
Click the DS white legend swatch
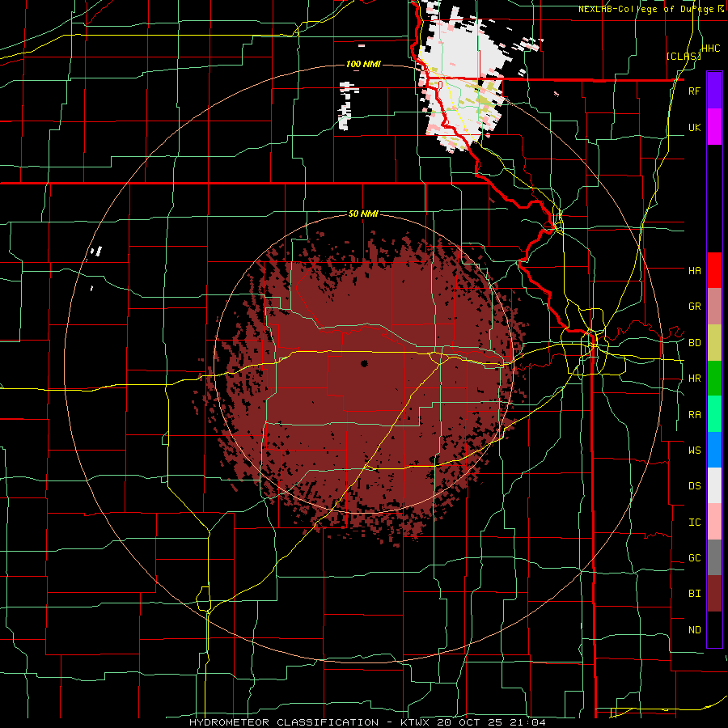[x=714, y=485]
